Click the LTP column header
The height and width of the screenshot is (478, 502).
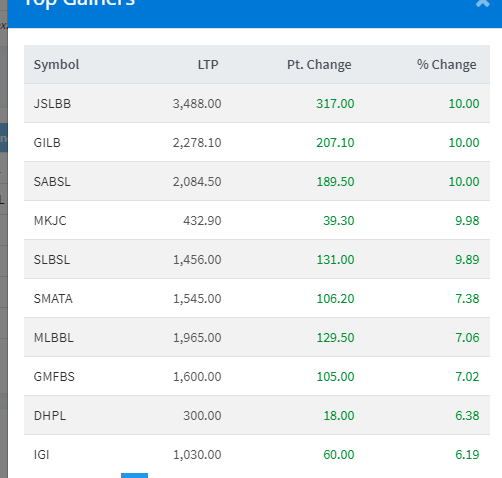pyautogui.click(x=208, y=64)
